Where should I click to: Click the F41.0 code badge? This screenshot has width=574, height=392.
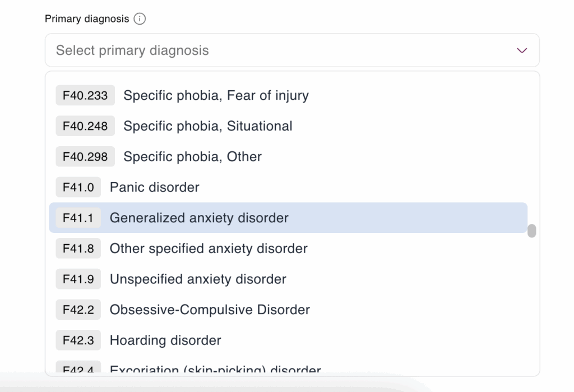78,187
